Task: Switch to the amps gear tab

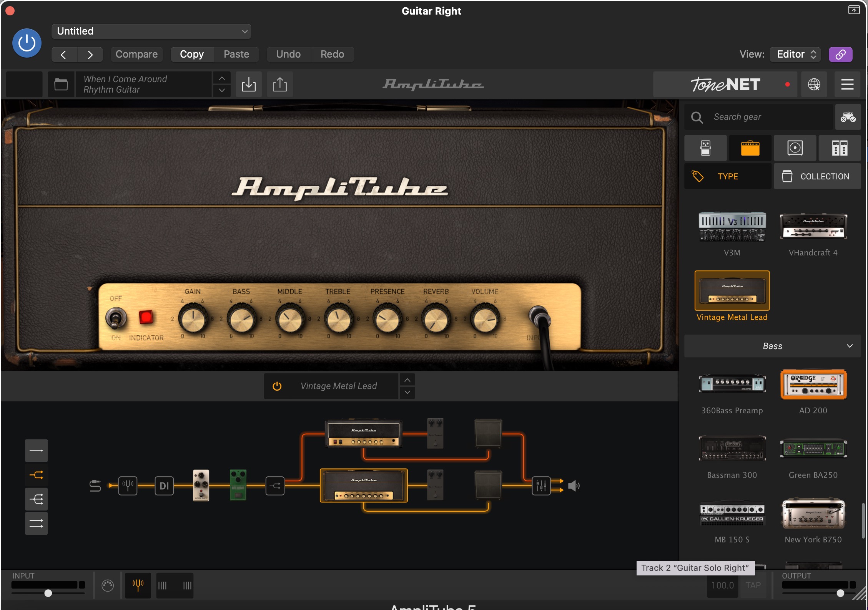Action: coord(750,148)
